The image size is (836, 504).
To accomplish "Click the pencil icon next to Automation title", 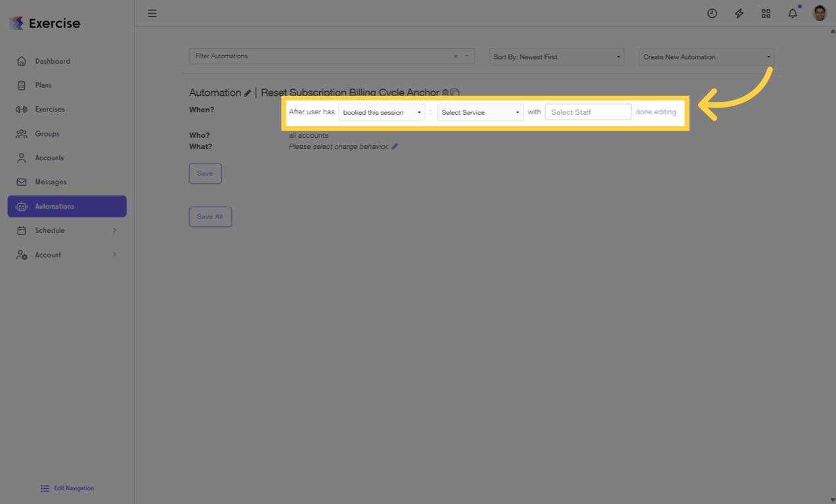I will 248,93.
